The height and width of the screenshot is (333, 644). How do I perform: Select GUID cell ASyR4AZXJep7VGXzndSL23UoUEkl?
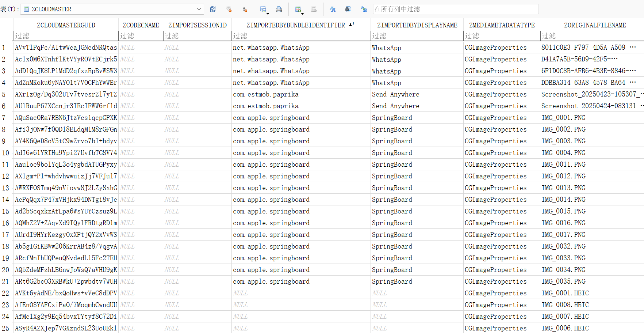click(66, 328)
